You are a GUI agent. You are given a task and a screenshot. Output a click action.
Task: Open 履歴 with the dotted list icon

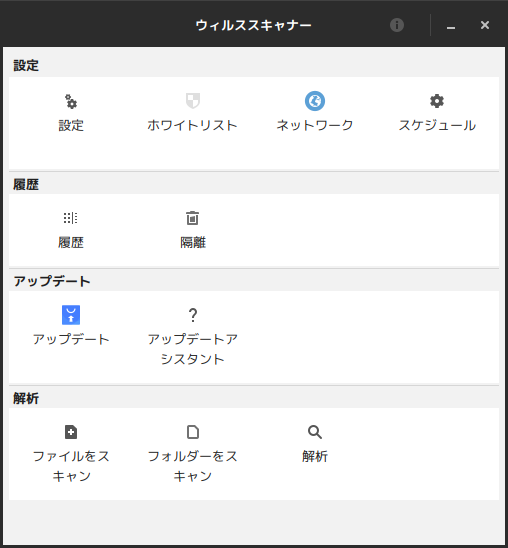coord(71,218)
